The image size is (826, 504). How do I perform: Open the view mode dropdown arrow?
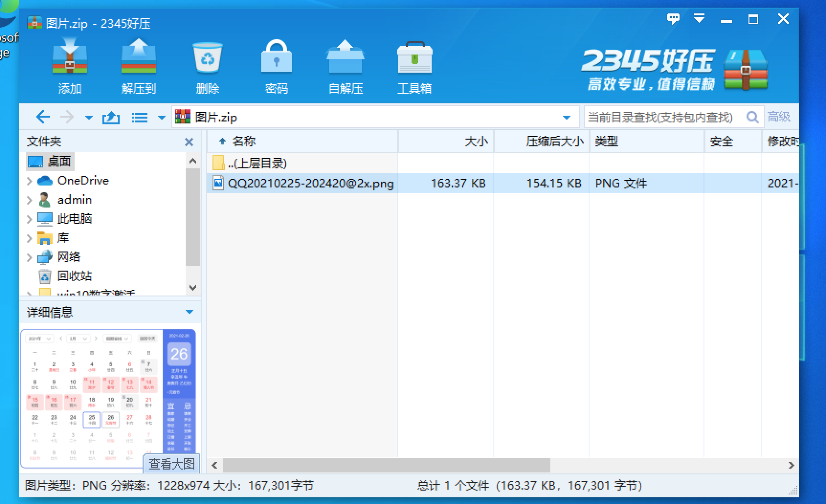(162, 118)
